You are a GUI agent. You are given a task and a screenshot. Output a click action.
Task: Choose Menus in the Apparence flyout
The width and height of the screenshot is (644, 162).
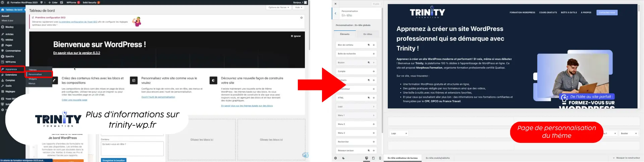(32, 83)
